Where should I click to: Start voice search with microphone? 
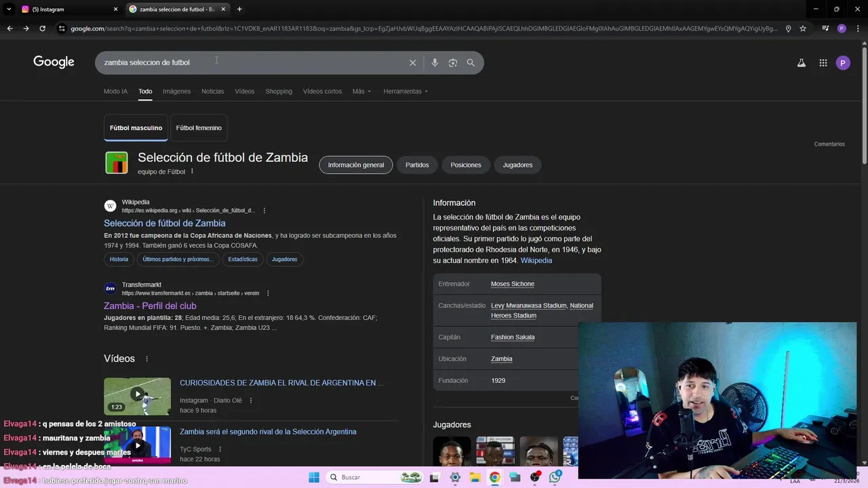[435, 62]
